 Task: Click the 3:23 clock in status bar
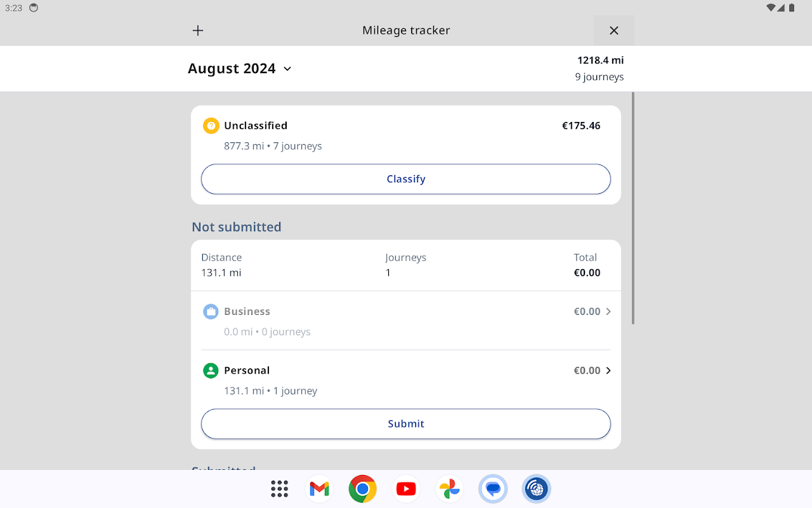click(13, 8)
